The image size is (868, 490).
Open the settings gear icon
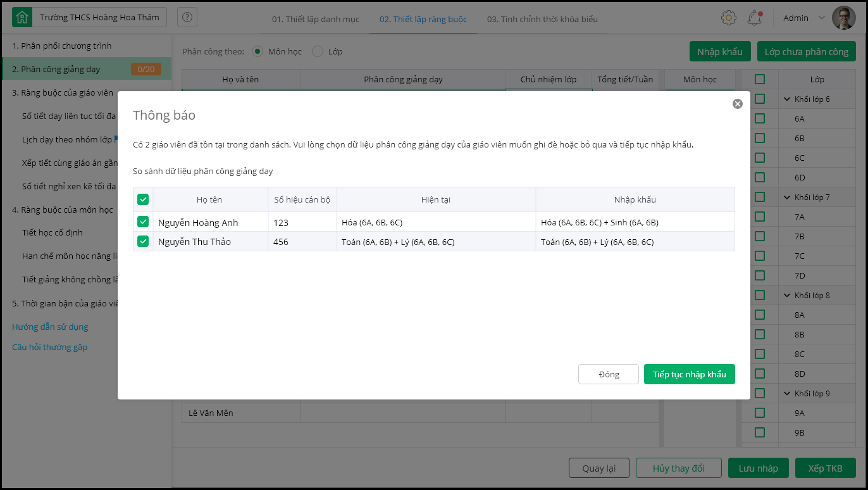(x=729, y=18)
